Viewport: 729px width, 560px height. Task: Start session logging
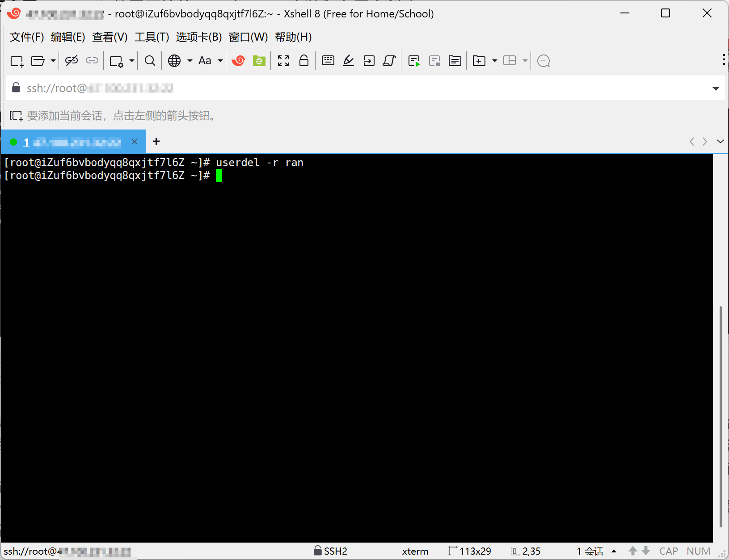(x=413, y=61)
